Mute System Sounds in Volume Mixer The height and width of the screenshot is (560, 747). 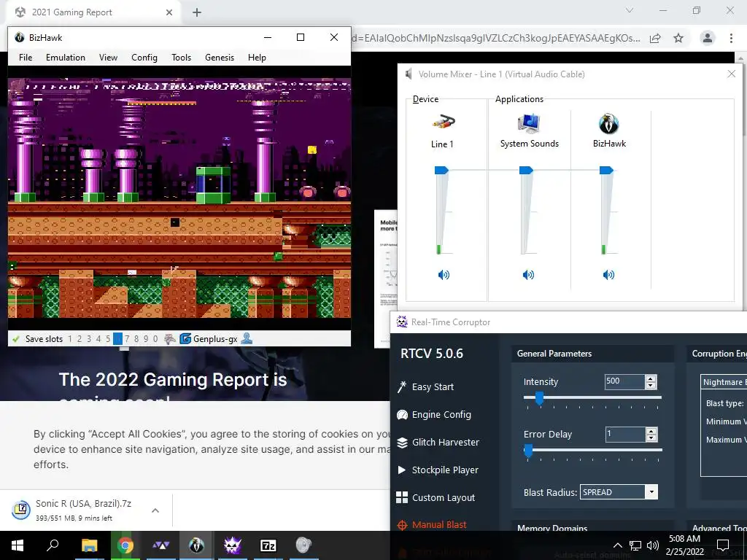[528, 275]
